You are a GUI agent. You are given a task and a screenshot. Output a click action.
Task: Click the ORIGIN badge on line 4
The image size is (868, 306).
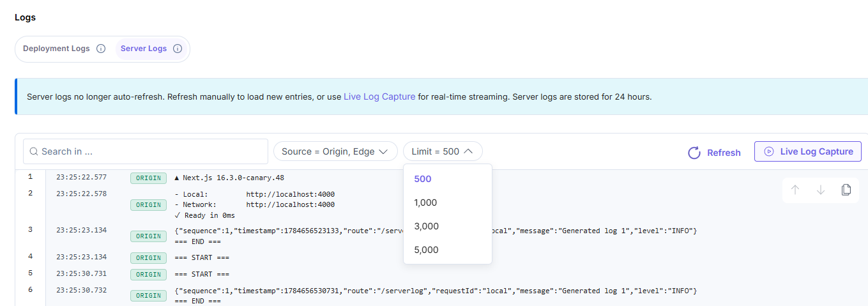tap(148, 258)
